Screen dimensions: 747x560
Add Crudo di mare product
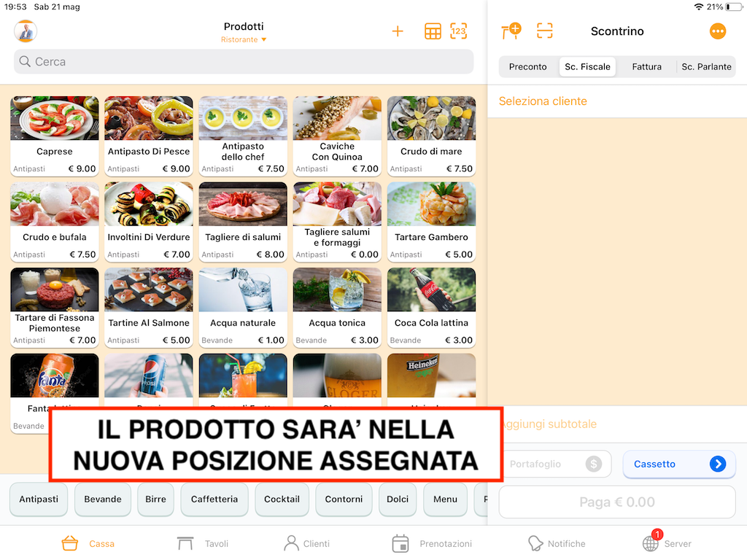point(431,136)
